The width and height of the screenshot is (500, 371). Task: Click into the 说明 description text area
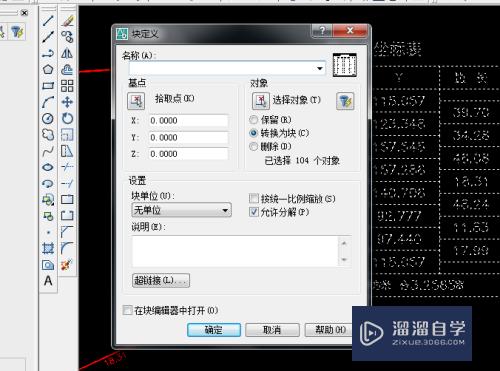235,251
